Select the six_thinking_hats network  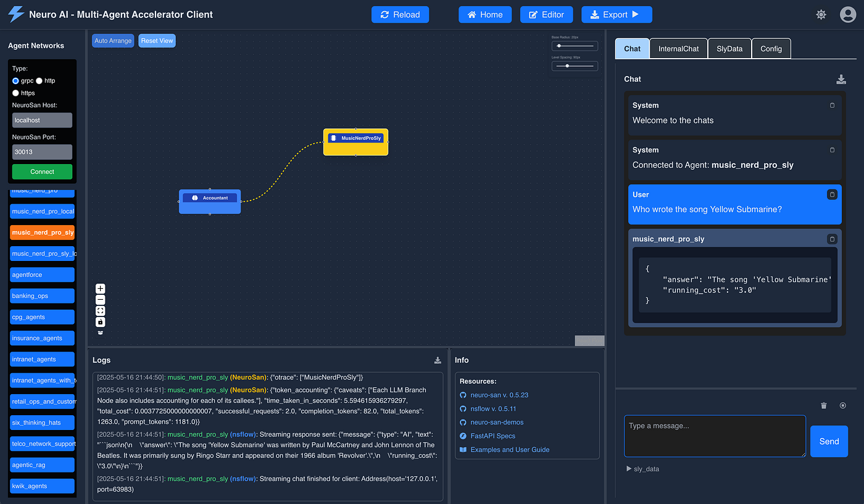pyautogui.click(x=43, y=423)
